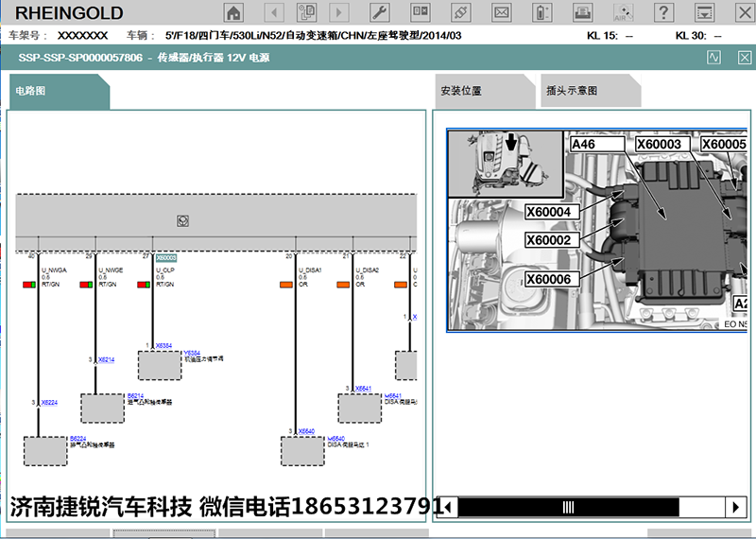Open connector link X6540
Viewport: 756px width, 539px height.
[306, 431]
